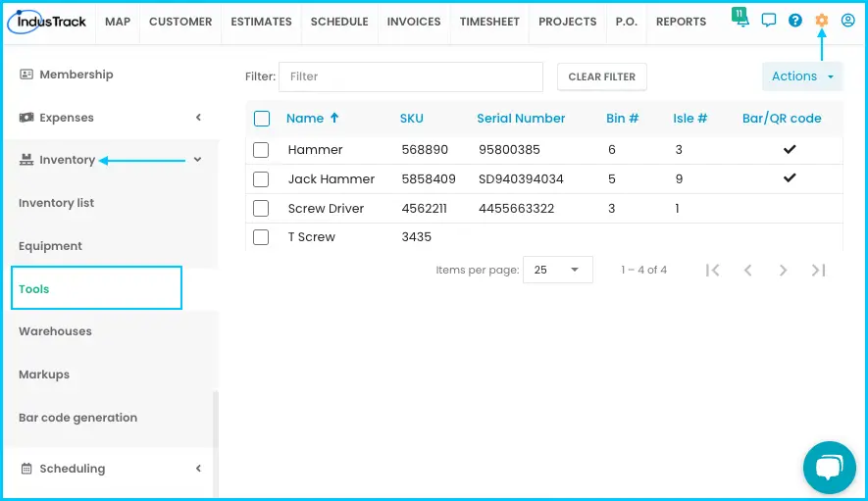Open the chat messages icon
868x501 pixels.
[x=768, y=21]
